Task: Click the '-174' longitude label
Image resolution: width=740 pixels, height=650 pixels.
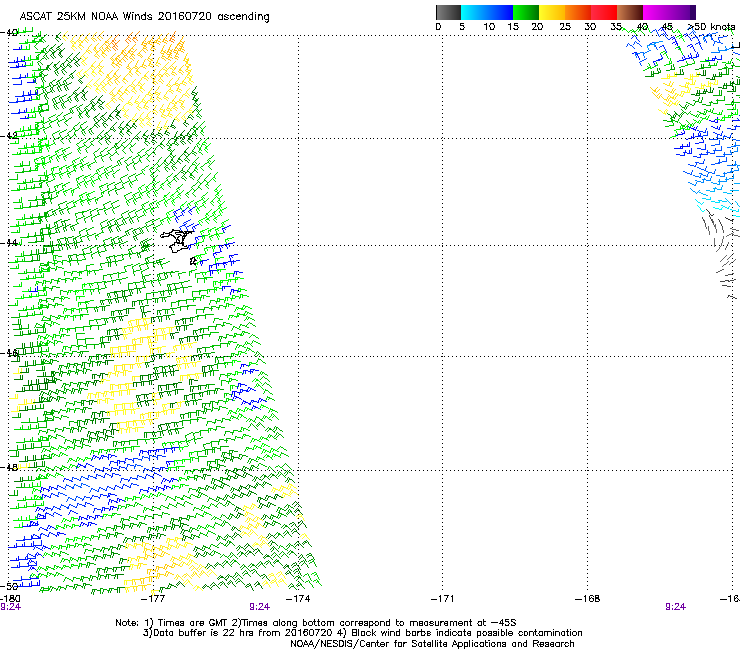Action: (298, 599)
